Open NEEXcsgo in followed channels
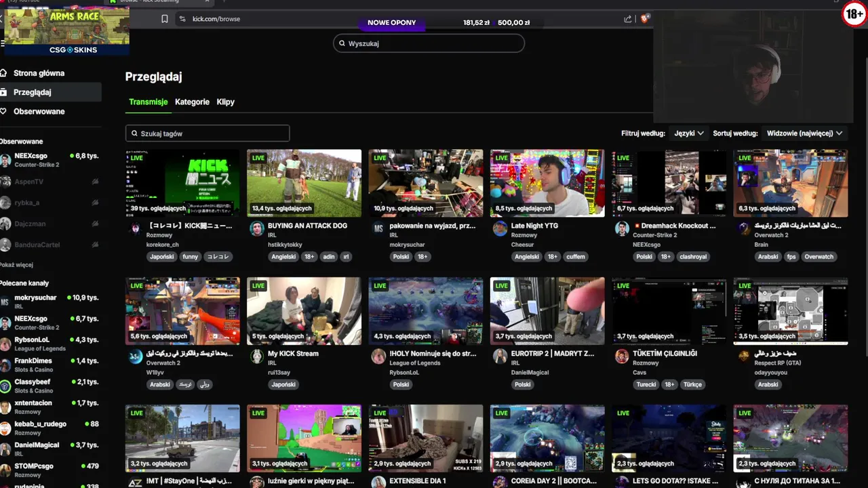This screenshot has width=868, height=488. (x=51, y=160)
